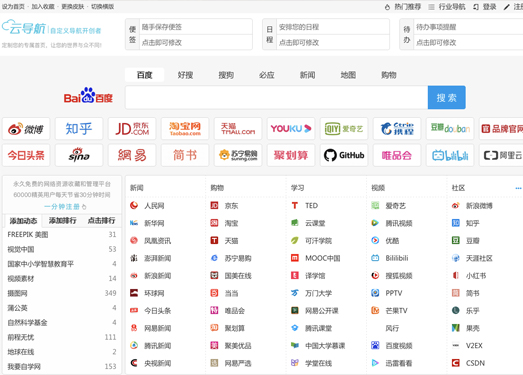Open the 简书 logo tile

pyautogui.click(x=185, y=155)
